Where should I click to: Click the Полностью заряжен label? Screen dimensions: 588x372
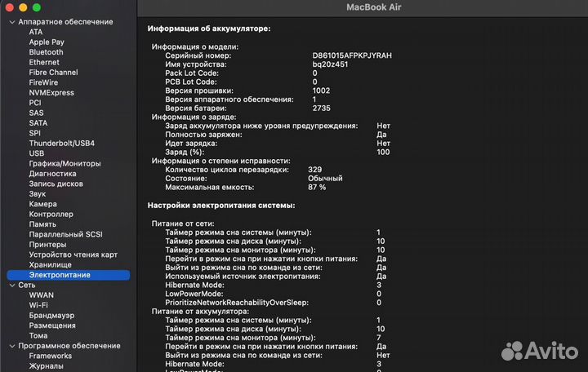click(x=203, y=135)
